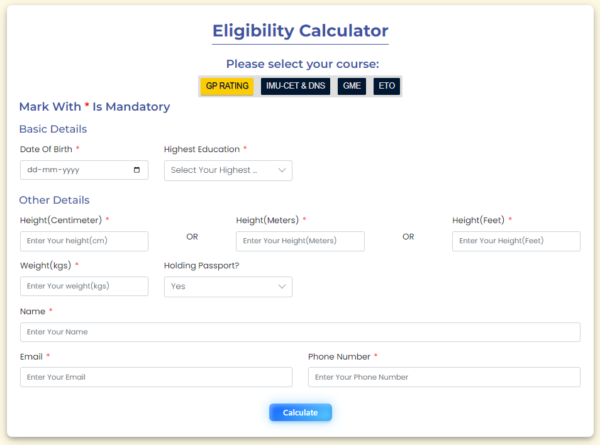600x445 pixels.
Task: Click the Height(Meters) input field
Action: coord(300,241)
